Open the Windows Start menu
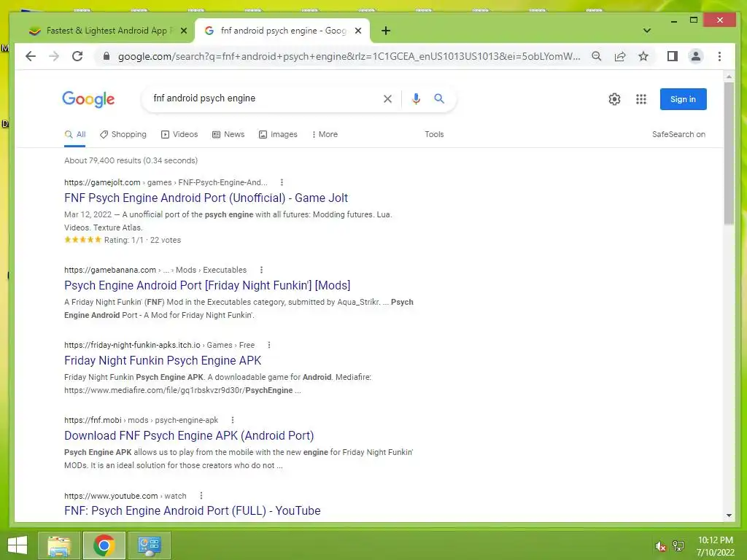 point(18,545)
